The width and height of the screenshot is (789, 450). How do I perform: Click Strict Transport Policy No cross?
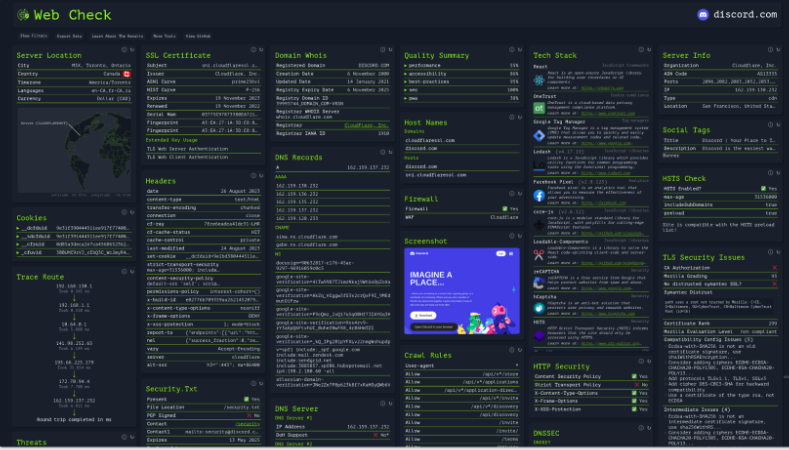click(x=637, y=385)
